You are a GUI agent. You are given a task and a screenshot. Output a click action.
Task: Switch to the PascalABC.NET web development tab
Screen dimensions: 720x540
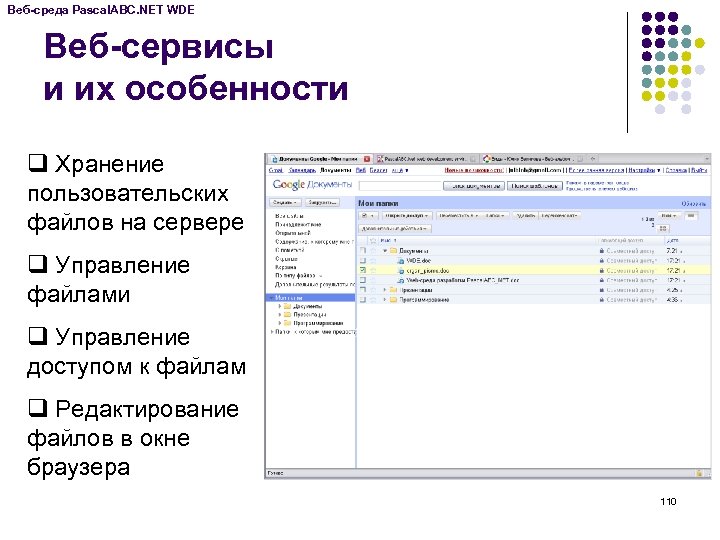426,159
